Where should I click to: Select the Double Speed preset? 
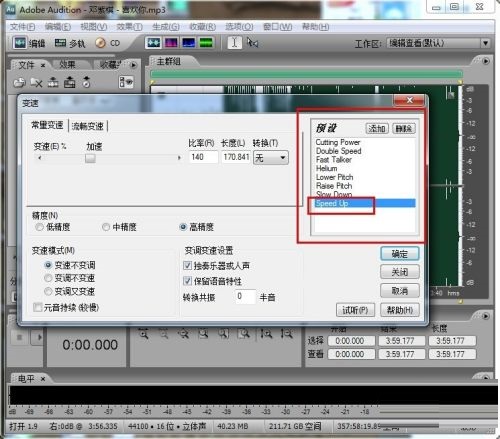[339, 151]
